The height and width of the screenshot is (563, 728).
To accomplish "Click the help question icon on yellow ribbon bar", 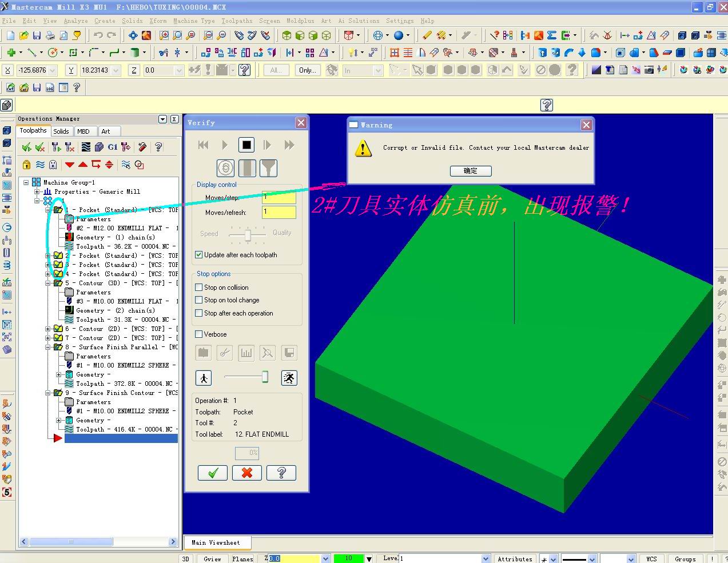I will pos(547,105).
